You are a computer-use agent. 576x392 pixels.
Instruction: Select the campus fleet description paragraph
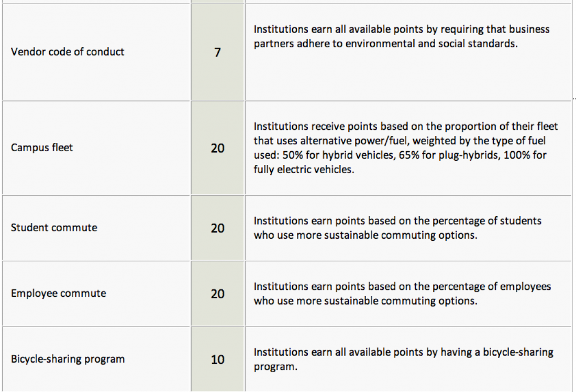pyautogui.click(x=405, y=148)
